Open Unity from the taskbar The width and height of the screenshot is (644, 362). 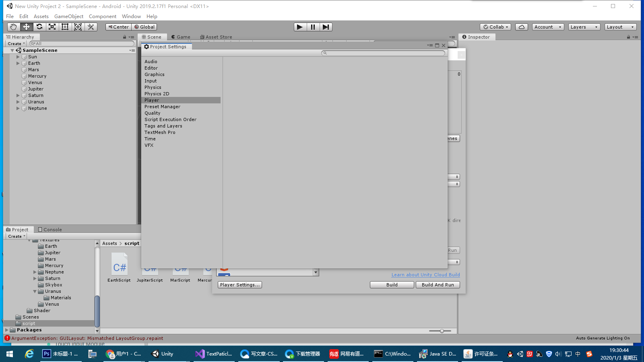[x=163, y=354]
